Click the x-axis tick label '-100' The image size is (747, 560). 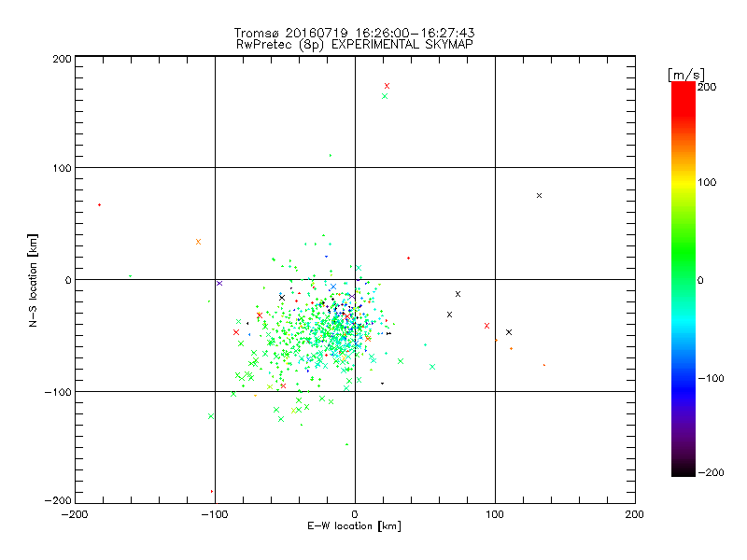215,514
